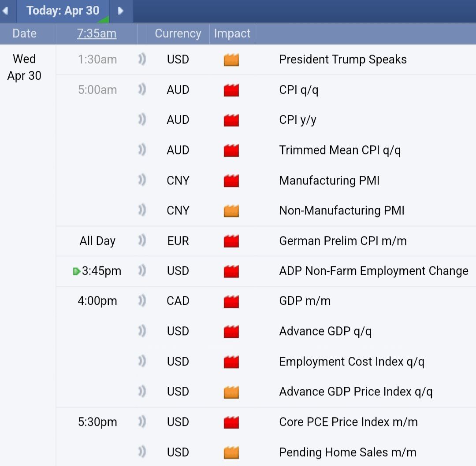Viewport: 476px width, 466px height.
Task: Open the ADP Non-Farm Employment Change event
Action: click(x=374, y=271)
